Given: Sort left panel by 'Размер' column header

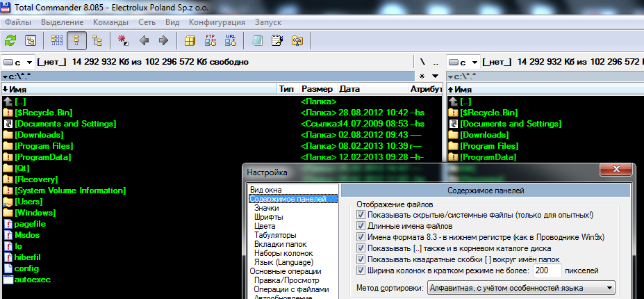Looking at the screenshot, I should [318, 89].
